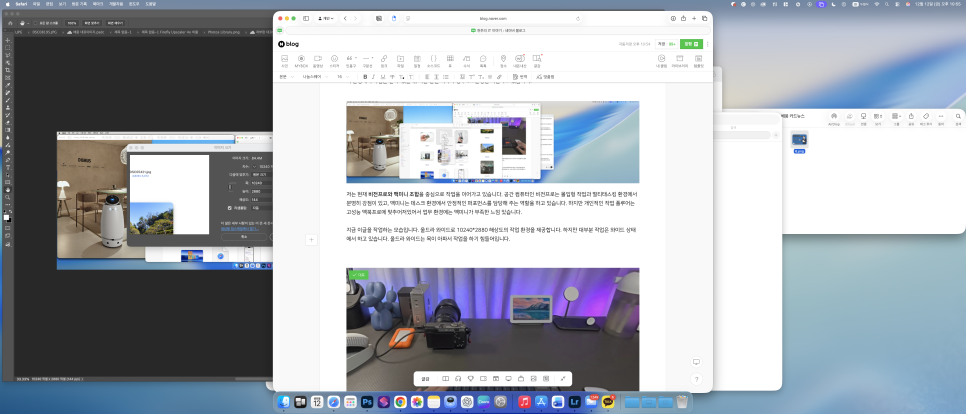Click the width field in Photoshop dialog
Screen dimensions: 966x414
(x=262, y=183)
